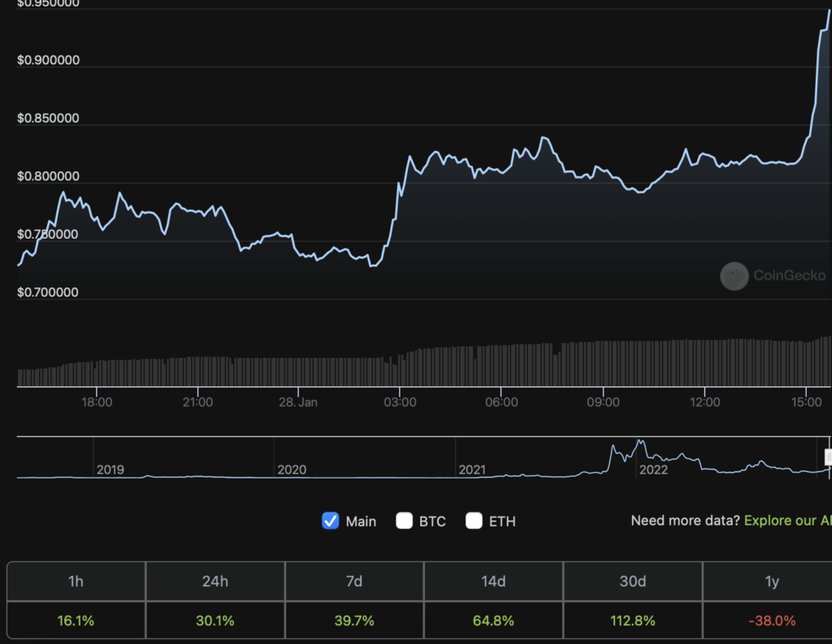Click the 18:00 time axis label
Image resolution: width=832 pixels, height=644 pixels.
(97, 402)
